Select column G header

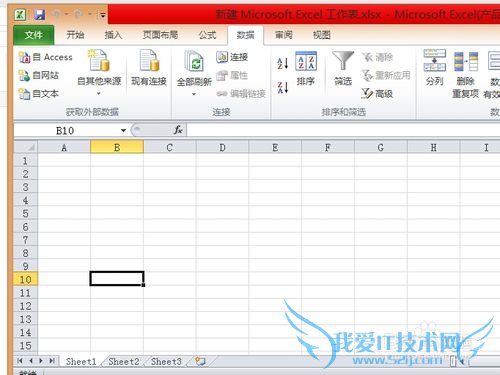pos(381,147)
